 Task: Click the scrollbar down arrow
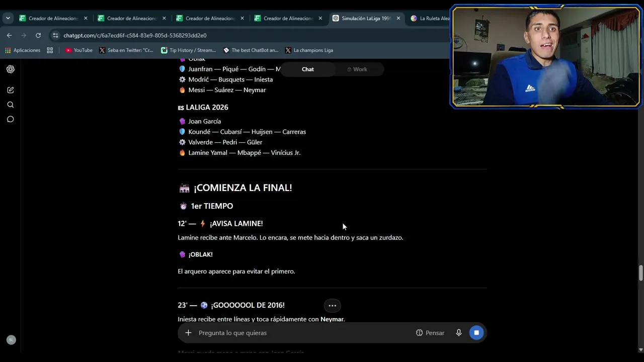pyautogui.click(x=640, y=349)
